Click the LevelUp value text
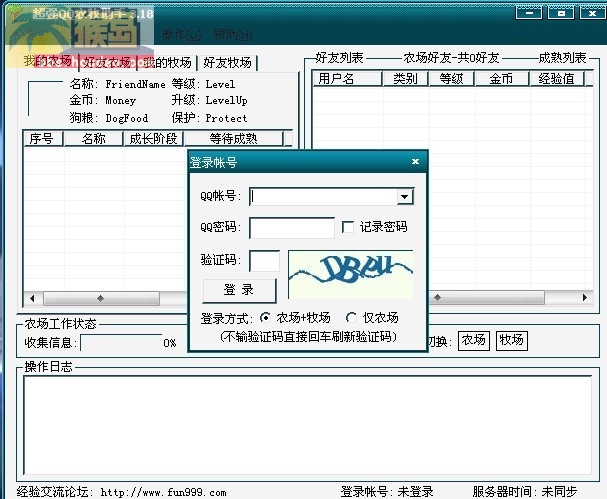The image size is (607, 499). click(x=226, y=101)
